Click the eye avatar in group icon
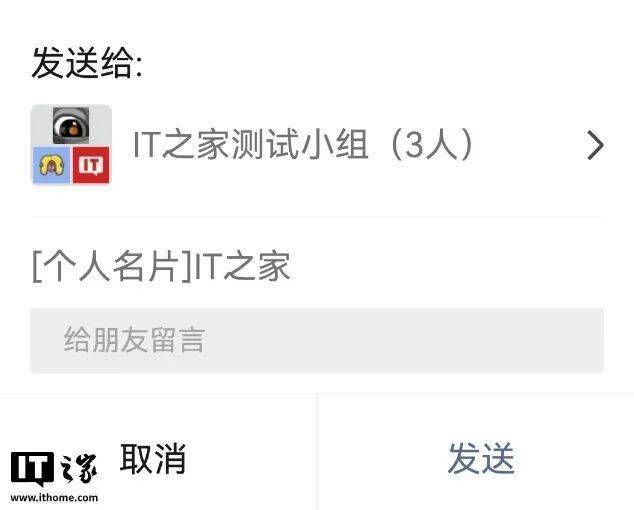 [71, 125]
